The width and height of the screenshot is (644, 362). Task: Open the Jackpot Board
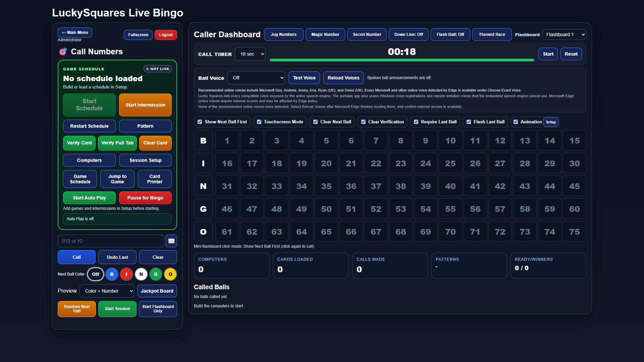pyautogui.click(x=157, y=291)
